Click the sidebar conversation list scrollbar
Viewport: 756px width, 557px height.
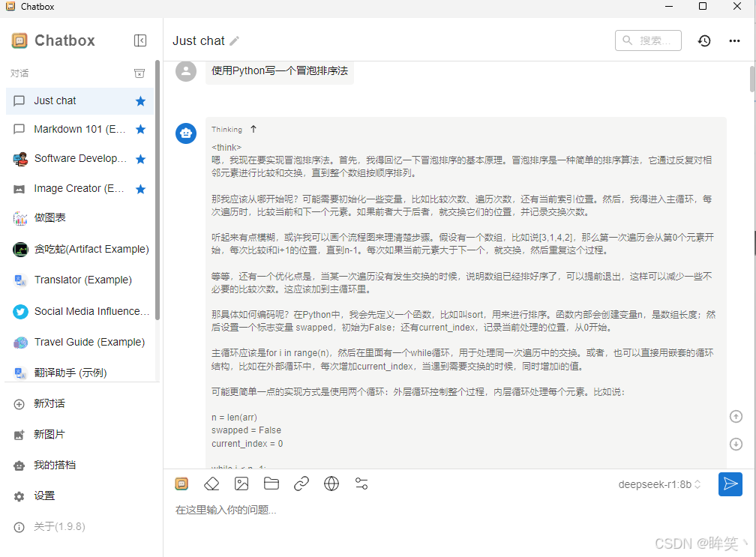pos(157,190)
